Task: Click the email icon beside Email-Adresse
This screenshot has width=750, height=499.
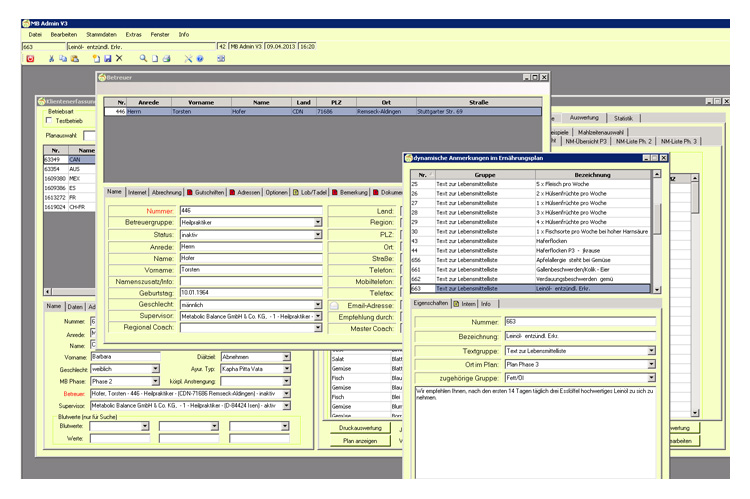Action: [334, 305]
